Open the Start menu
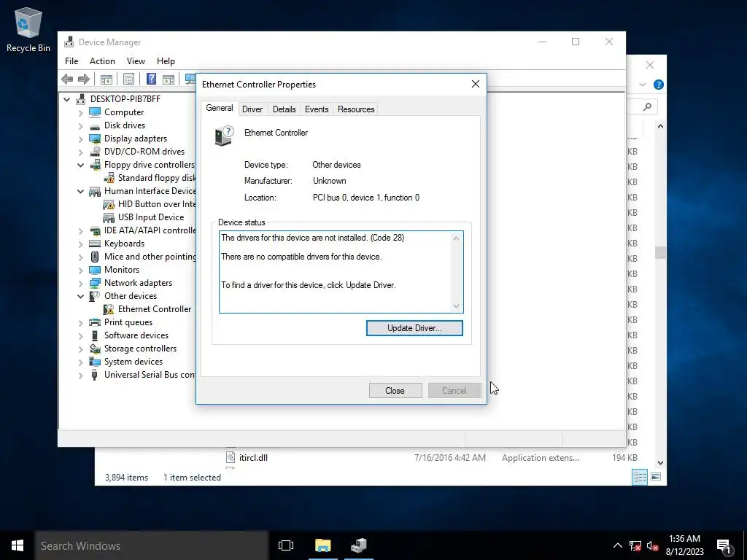This screenshot has width=747, height=560. 18,545
